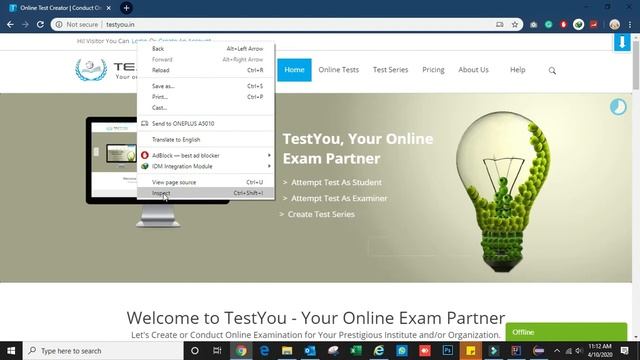Open the green Grammarly extension icon
Viewport: 640px width, 360px height.
coord(549,24)
